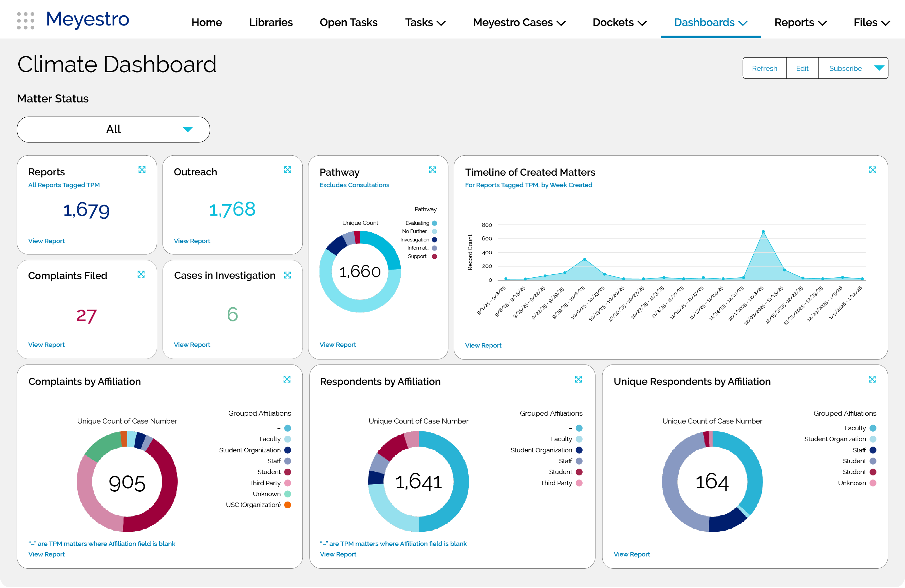The height and width of the screenshot is (588, 905).
Task: Open View Report in Timeline card
Action: tap(483, 346)
